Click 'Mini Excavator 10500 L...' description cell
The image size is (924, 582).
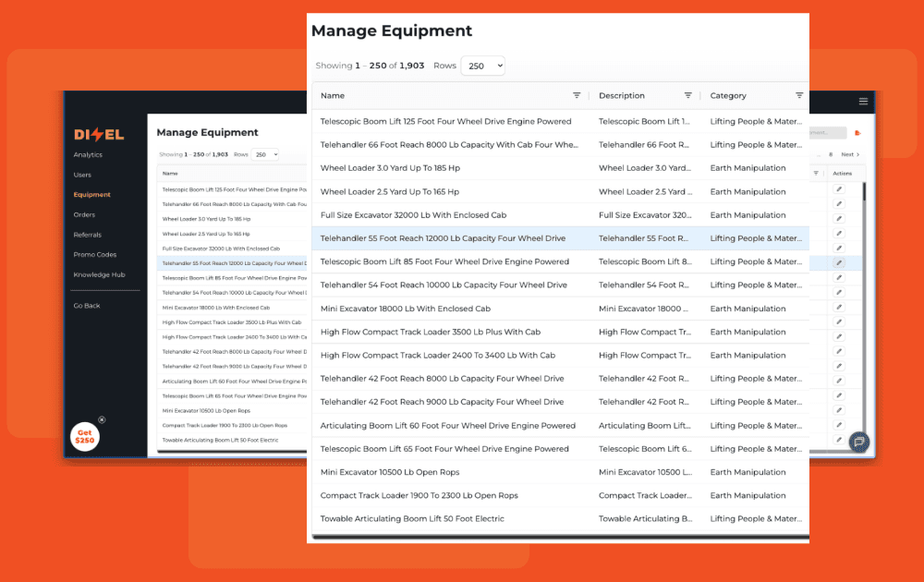click(645, 472)
